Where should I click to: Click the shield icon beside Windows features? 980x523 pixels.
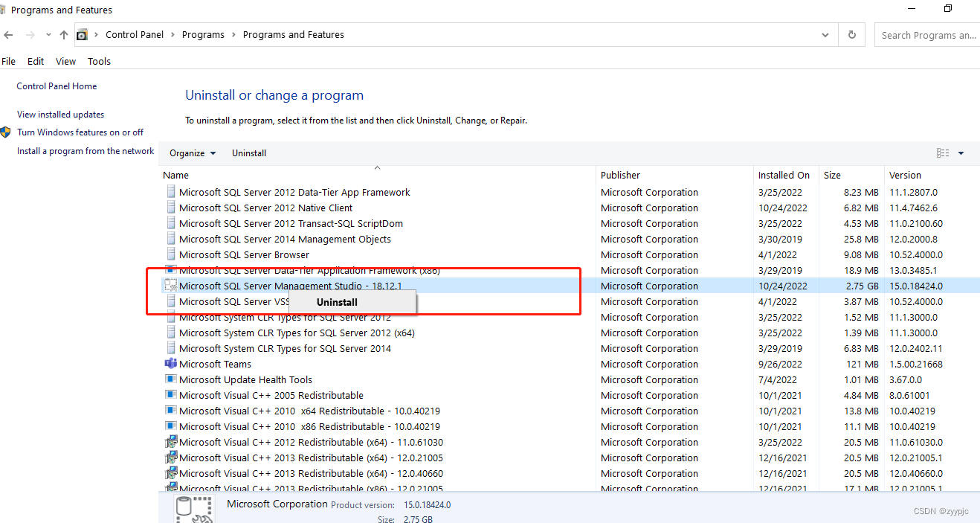[x=6, y=132]
